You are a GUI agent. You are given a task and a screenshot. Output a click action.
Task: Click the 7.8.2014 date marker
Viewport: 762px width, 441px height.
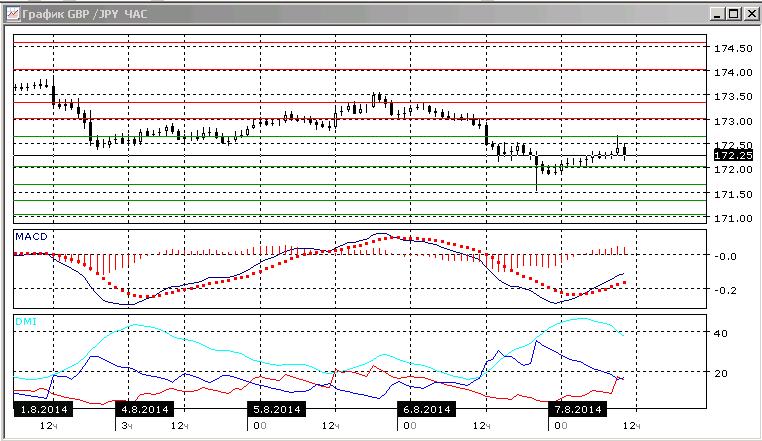[578, 409]
